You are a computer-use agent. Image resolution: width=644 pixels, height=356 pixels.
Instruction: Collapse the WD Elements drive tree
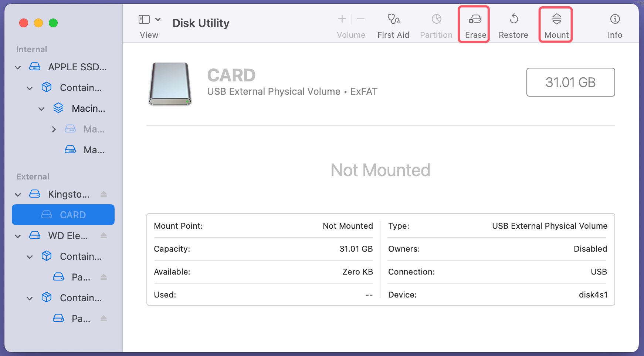click(x=18, y=236)
